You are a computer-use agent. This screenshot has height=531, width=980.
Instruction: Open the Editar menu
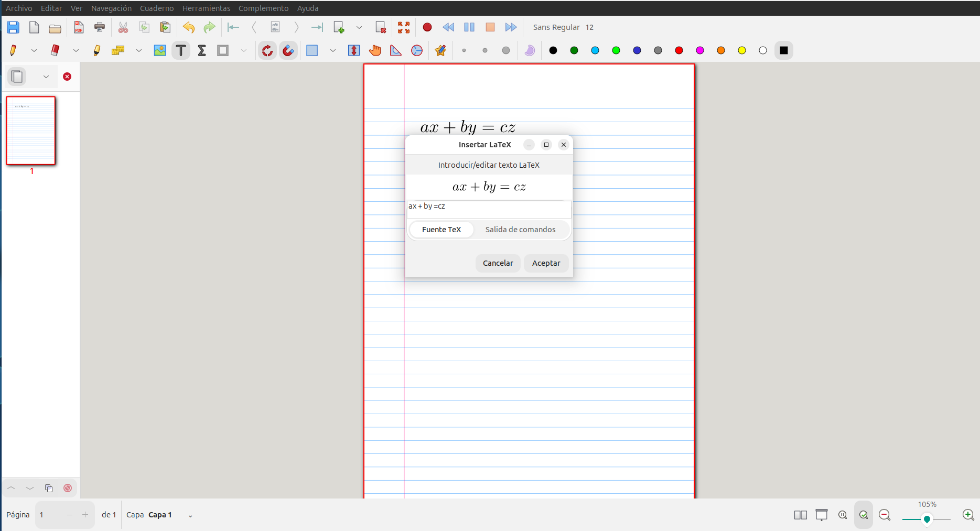point(51,8)
